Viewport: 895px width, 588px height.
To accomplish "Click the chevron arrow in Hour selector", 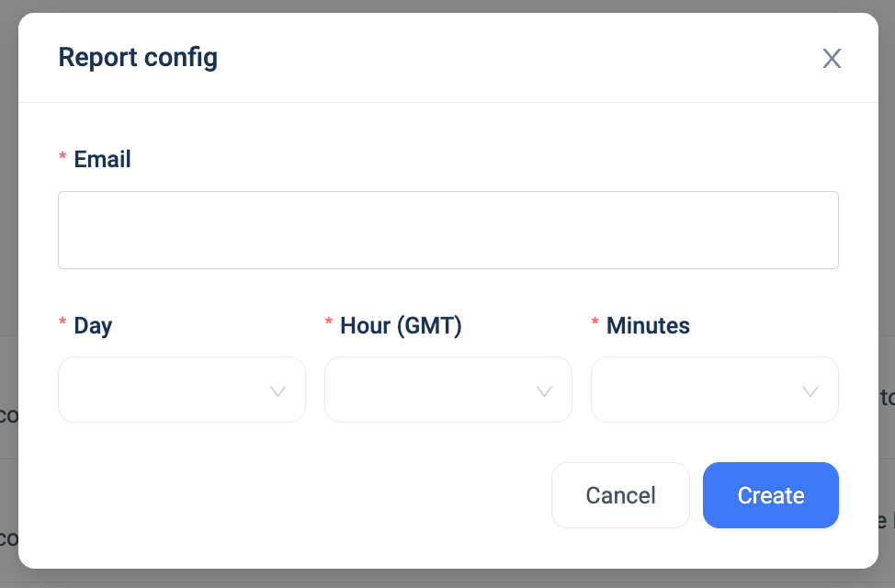I will [545, 391].
